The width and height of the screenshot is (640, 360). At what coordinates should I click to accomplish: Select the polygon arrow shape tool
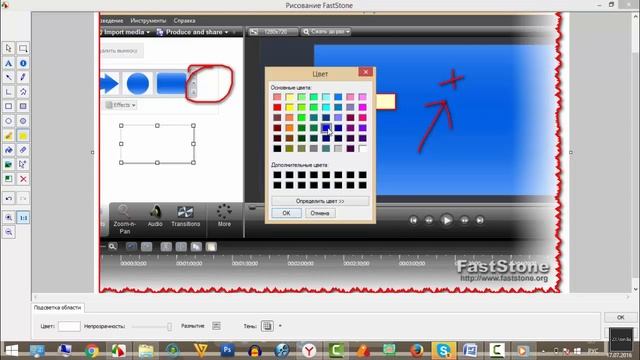pos(23,92)
